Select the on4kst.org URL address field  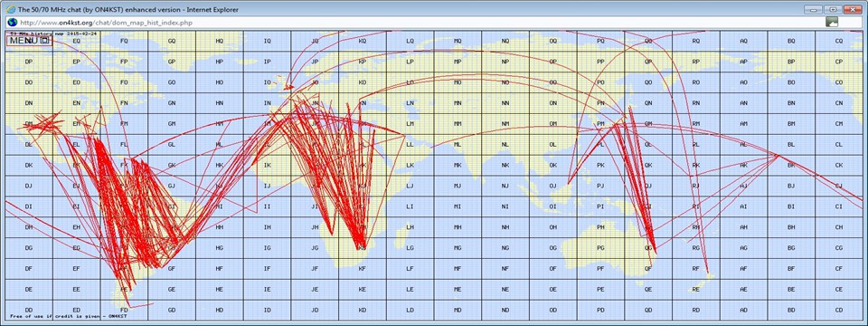(420, 22)
